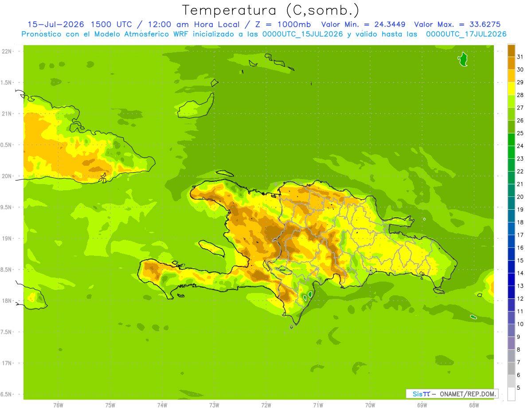This screenshot has height=411, width=532.
Task: Click the '76W' longitude label
Action: 58,405
